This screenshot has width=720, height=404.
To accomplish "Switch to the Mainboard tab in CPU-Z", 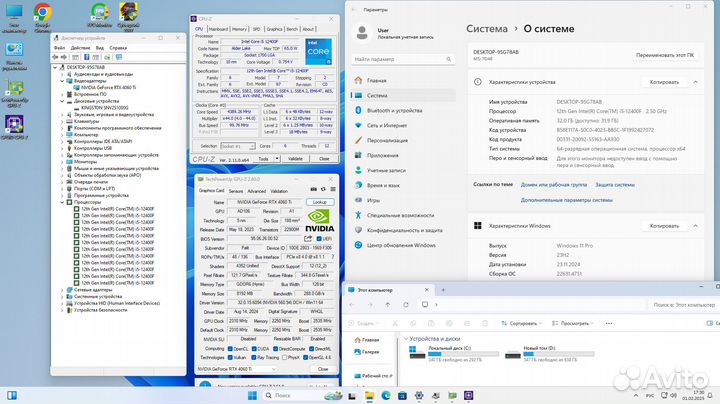I will click(219, 29).
